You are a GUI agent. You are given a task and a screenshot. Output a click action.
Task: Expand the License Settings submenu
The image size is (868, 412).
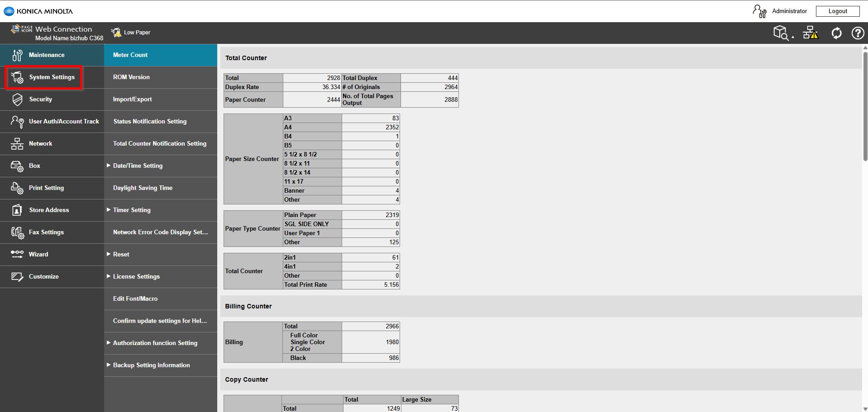point(109,276)
